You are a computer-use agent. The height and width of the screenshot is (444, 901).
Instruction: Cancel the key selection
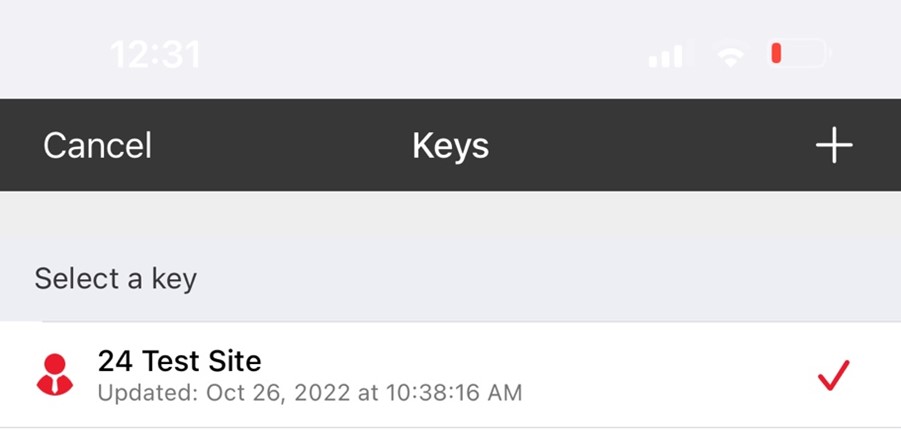[97, 145]
